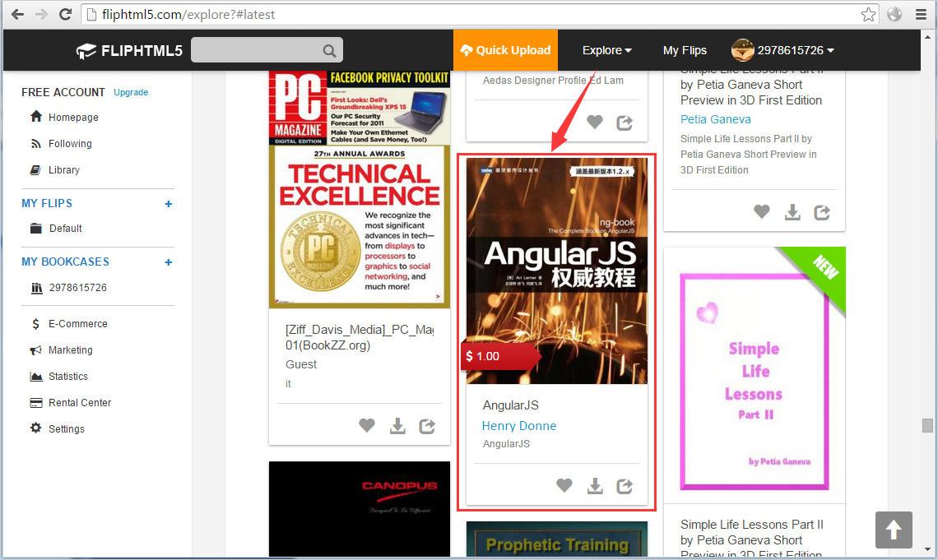This screenshot has height=560, width=938.
Task: Click 'Aedas Designer Profile Ed Lam' text
Action: [553, 80]
